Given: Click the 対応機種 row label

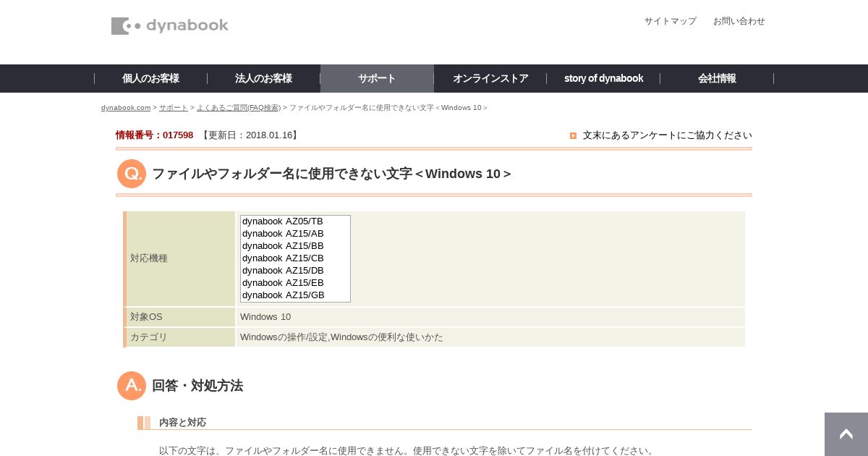Looking at the screenshot, I should (149, 258).
